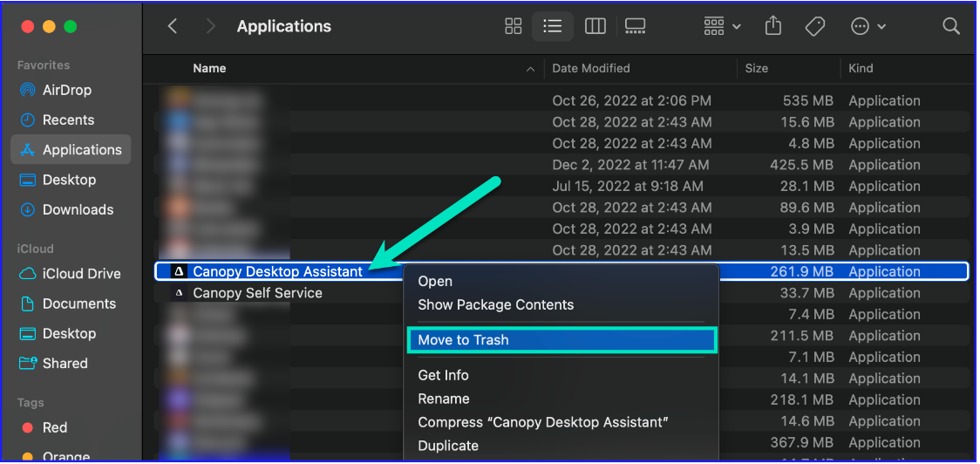The height and width of the screenshot is (464, 980).
Task: Open Desktop under Favorites
Action: click(71, 180)
